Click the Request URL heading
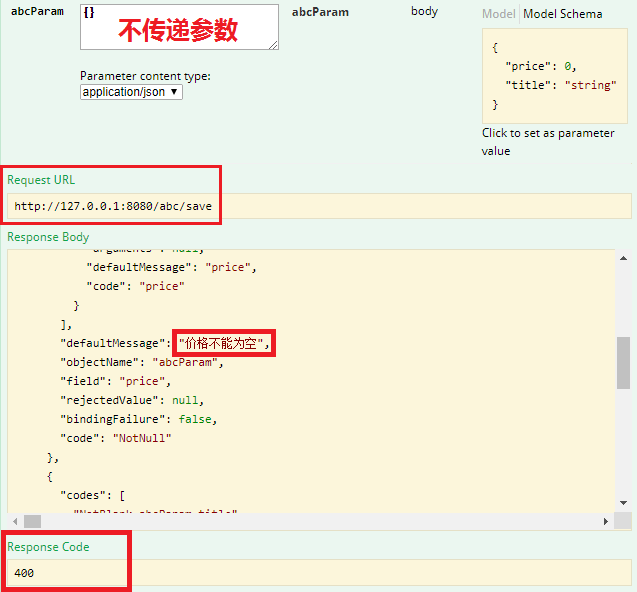Viewport: 637px width, 592px height. [41, 180]
